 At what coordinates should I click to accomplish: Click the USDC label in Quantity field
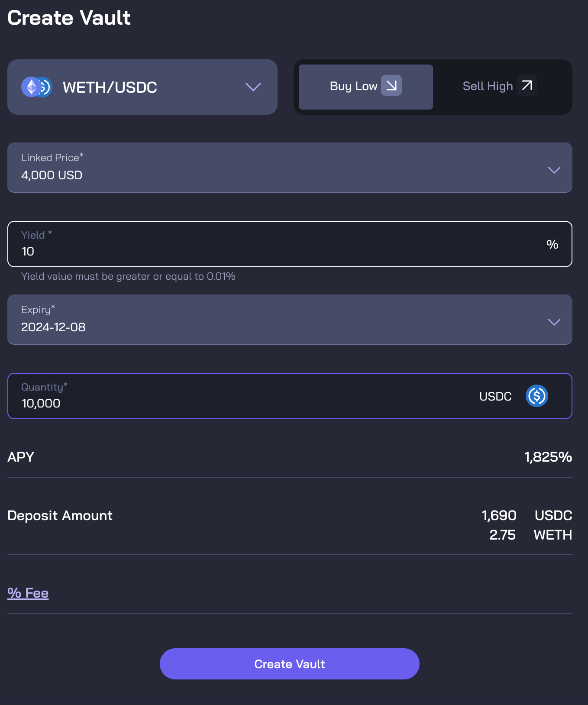pos(495,396)
